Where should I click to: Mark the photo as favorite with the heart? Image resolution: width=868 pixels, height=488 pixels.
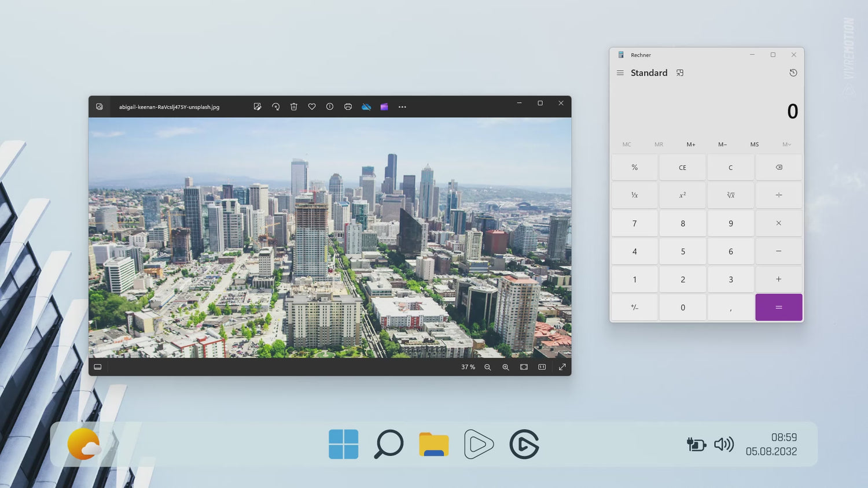tap(312, 107)
